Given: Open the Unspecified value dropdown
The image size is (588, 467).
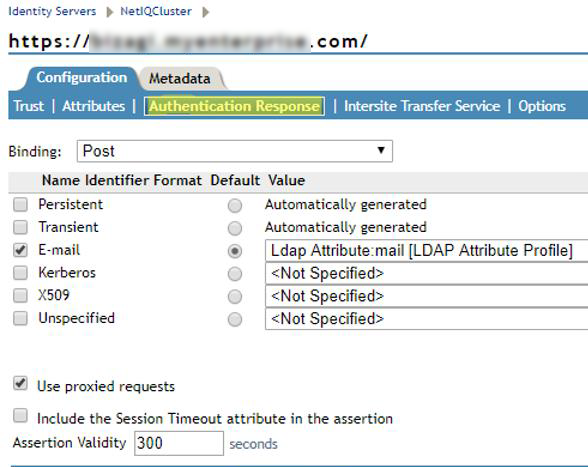Looking at the screenshot, I should [426, 319].
